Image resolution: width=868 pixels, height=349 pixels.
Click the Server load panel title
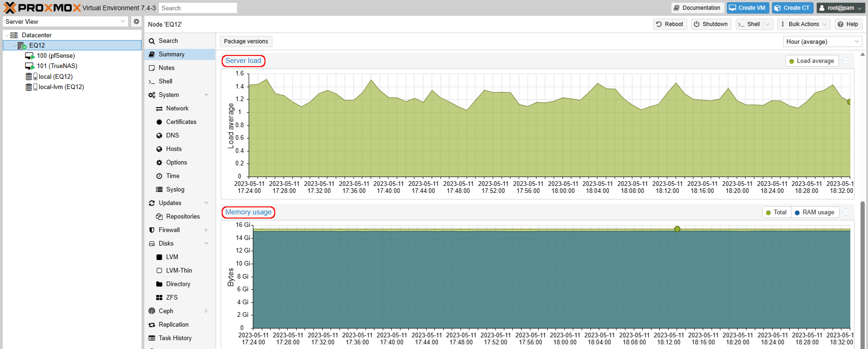tap(243, 61)
